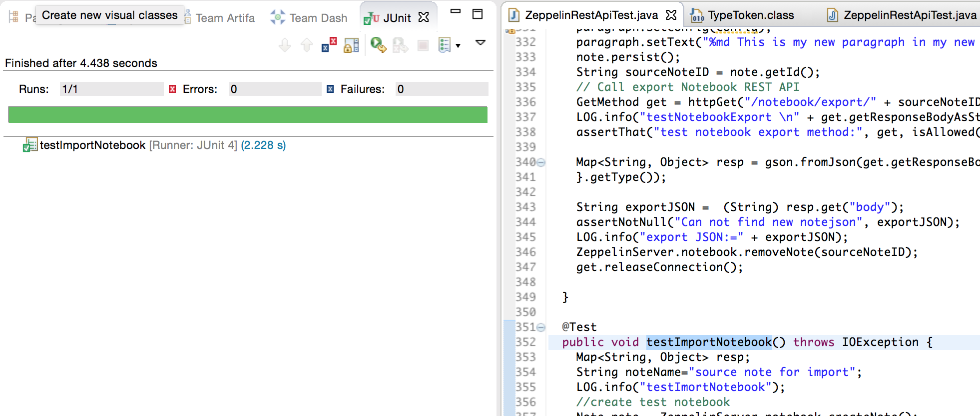
Task: Open the ZeppelinRestApiTest.java tab right of TypeToken.class
Action: (x=910, y=15)
